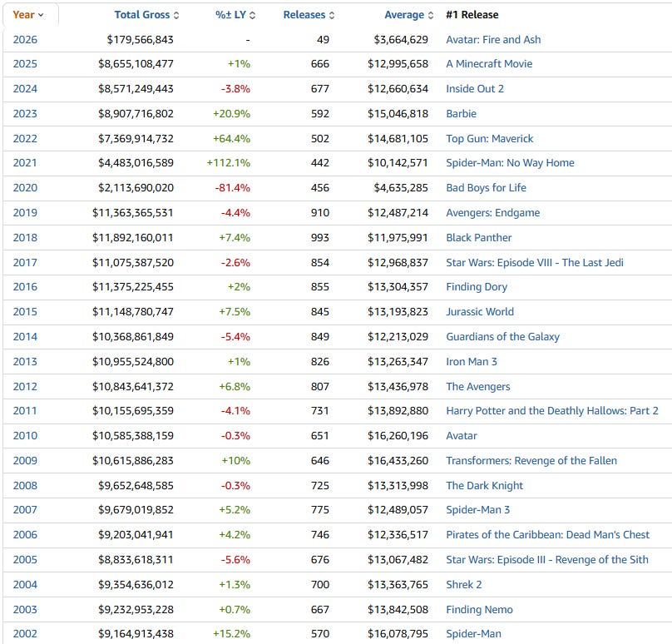Open Jurassic World link
The width and height of the screenshot is (672, 644).
click(480, 312)
